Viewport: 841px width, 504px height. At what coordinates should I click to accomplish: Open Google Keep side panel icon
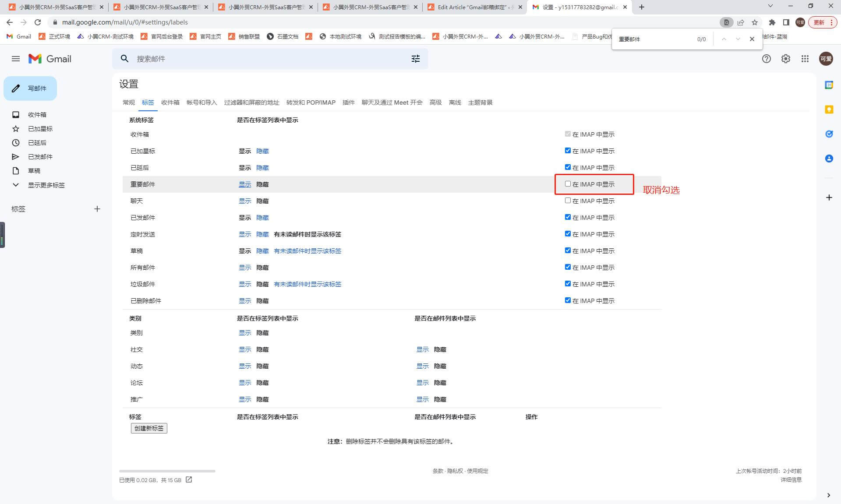pyautogui.click(x=829, y=109)
